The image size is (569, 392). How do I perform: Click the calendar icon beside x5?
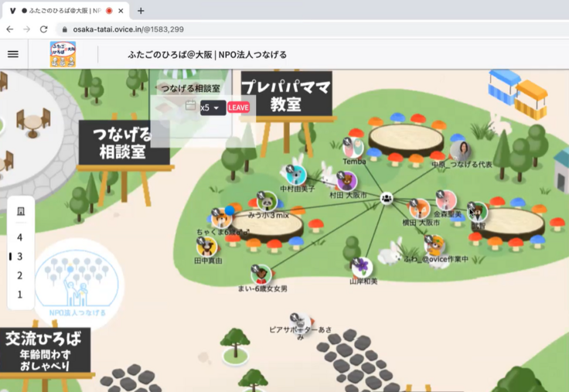click(x=190, y=106)
